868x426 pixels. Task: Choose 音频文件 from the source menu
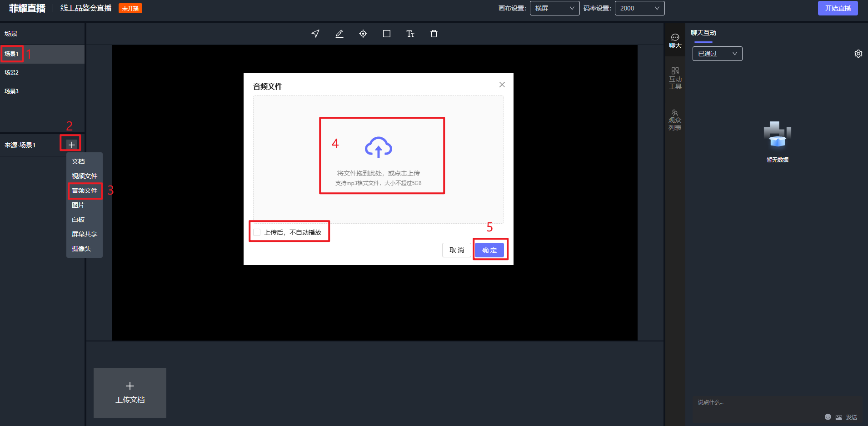[85, 190]
